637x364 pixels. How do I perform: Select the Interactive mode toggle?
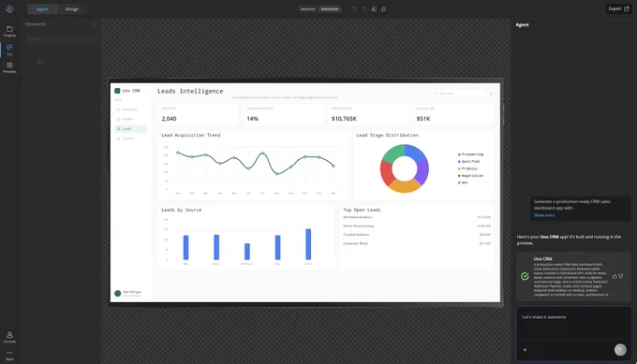click(330, 9)
